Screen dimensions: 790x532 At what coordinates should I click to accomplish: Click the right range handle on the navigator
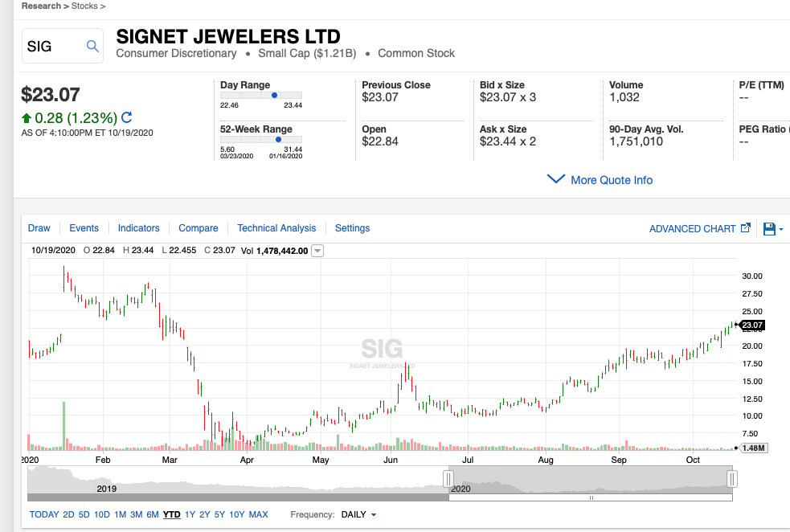point(733,479)
